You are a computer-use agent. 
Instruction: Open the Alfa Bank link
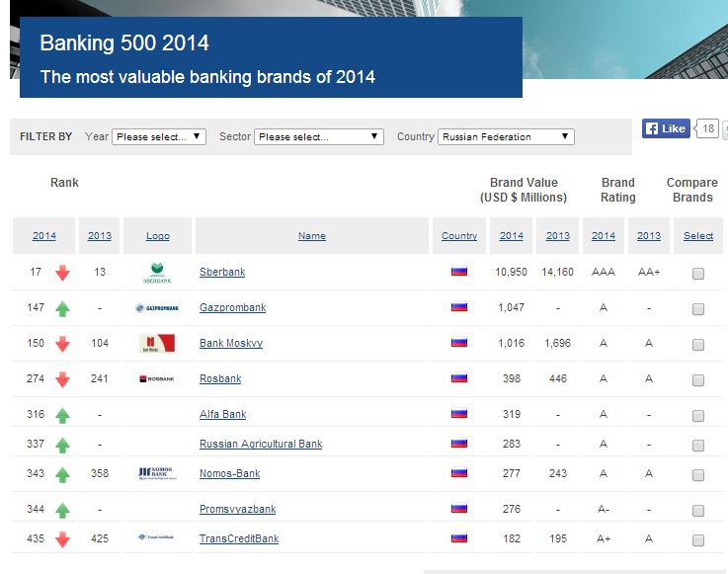223,414
